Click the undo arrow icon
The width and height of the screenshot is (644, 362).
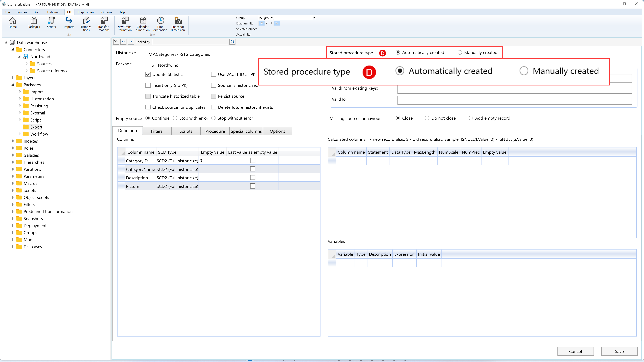tap(123, 42)
